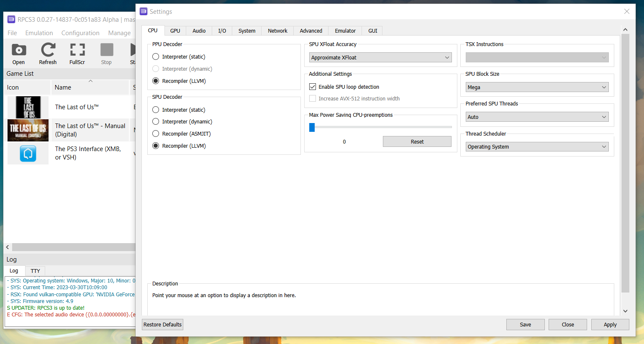Click the Refresh toolbar icon in RPCS3
Viewport: 644px width, 344px height.
[48, 54]
